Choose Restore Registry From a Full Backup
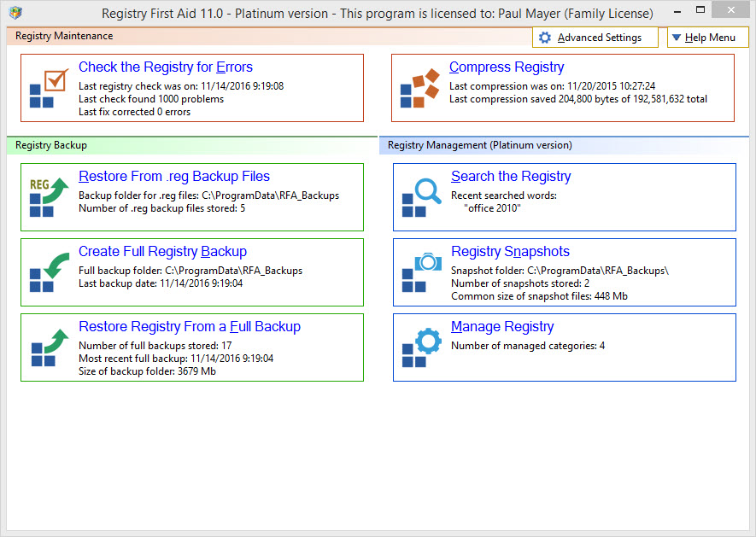756x537 pixels. (x=190, y=327)
